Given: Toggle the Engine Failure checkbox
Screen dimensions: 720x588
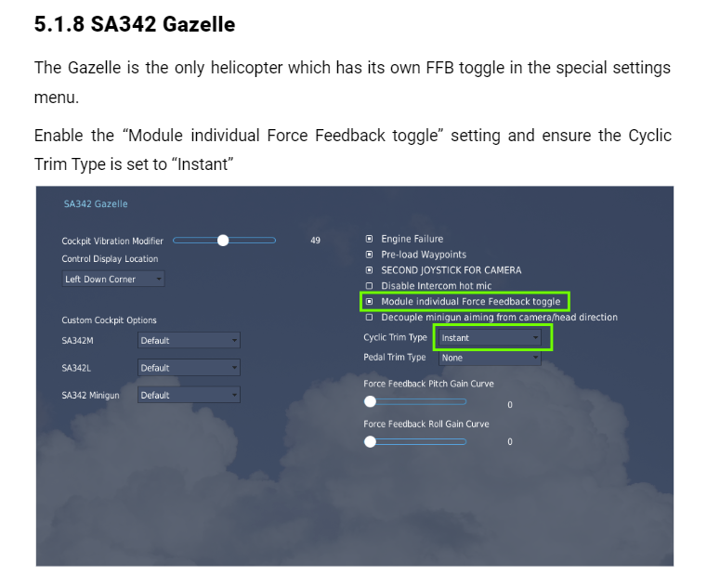Looking at the screenshot, I should tap(370, 240).
